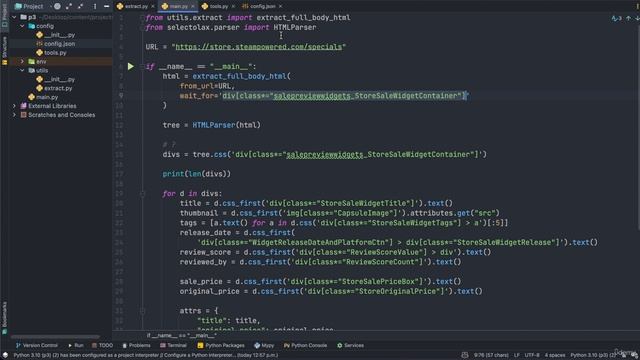Open the steampowered specials URL link
Image resolution: width=640 pixels, height=360 pixels.
tap(258, 47)
